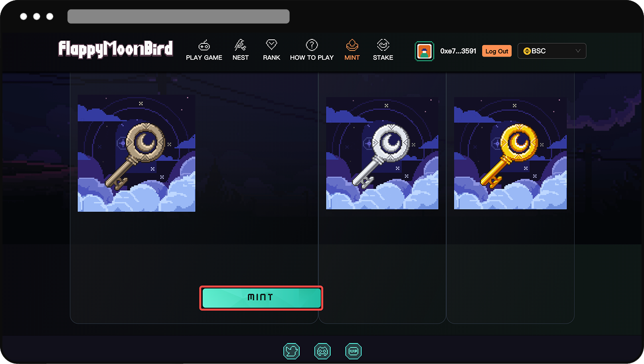Click the Stake icon in navbar
Screen dimensions: 644x364
383,45
